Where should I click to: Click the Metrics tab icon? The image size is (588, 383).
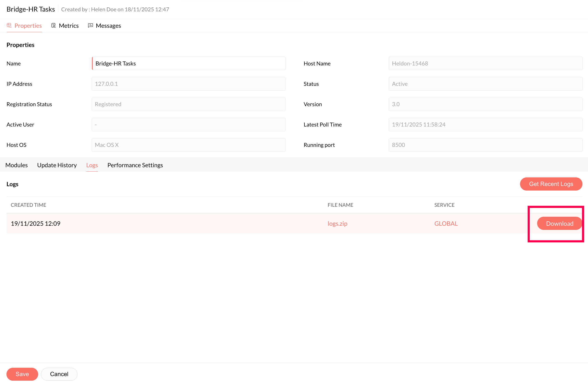click(53, 25)
